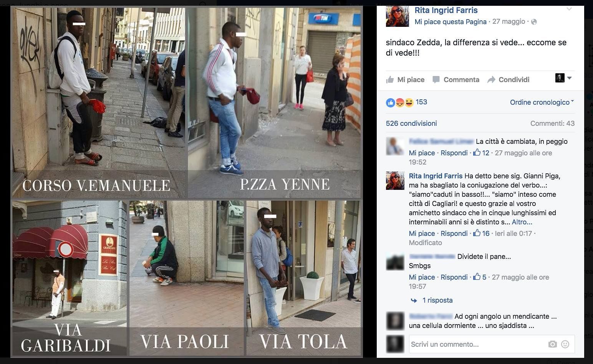This screenshot has height=364, width=593.
Task: Click the reply arrow icon beside 1 risposta
Action: coord(414,300)
